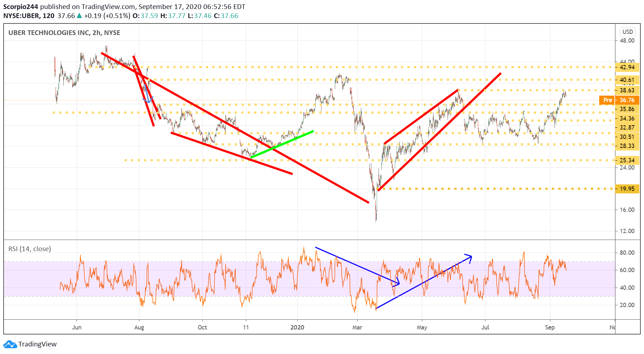Click the 38.63 price level label
This screenshot has height=354, width=644.
point(627,90)
